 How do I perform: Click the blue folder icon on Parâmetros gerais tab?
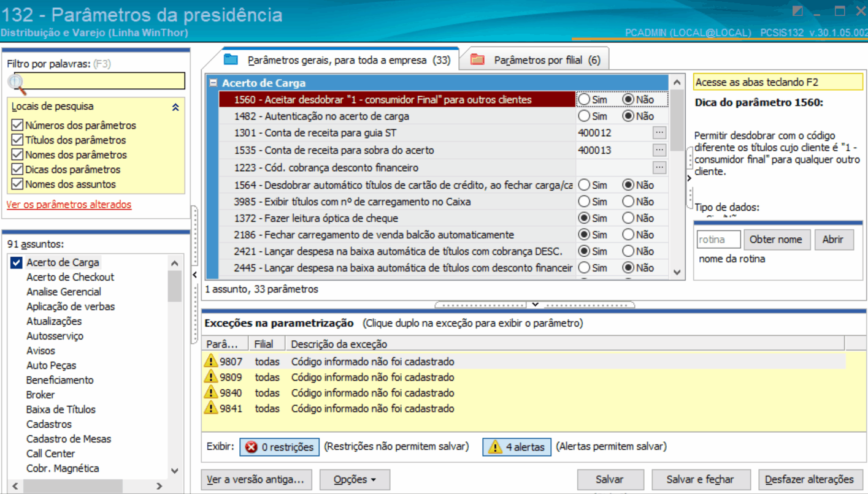231,59
